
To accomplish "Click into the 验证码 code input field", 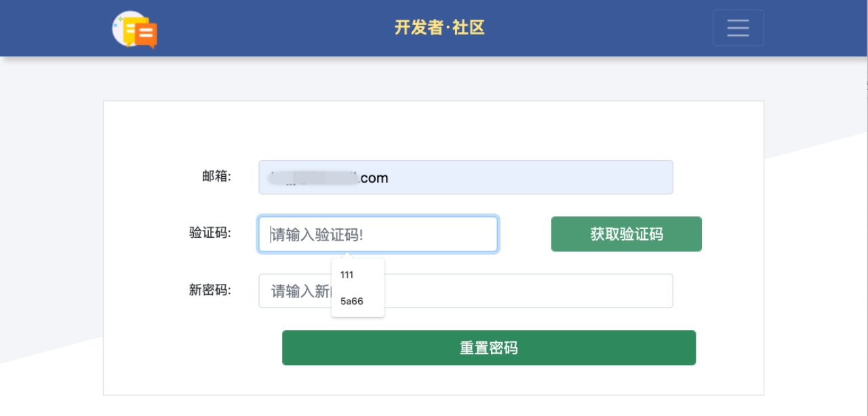I will [378, 234].
